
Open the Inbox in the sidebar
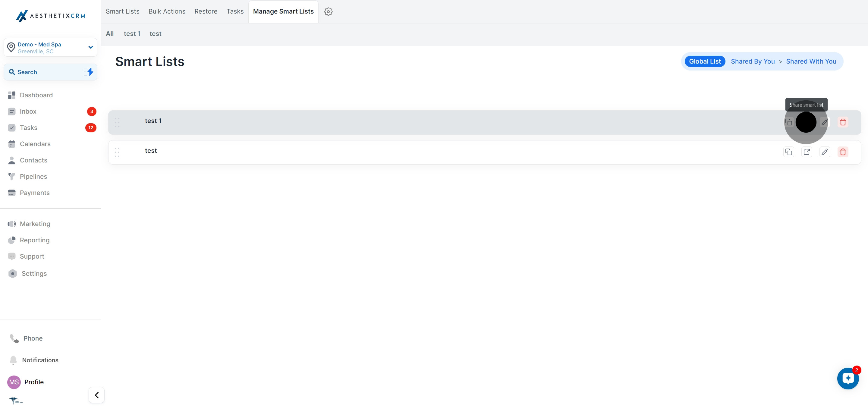[x=28, y=112]
